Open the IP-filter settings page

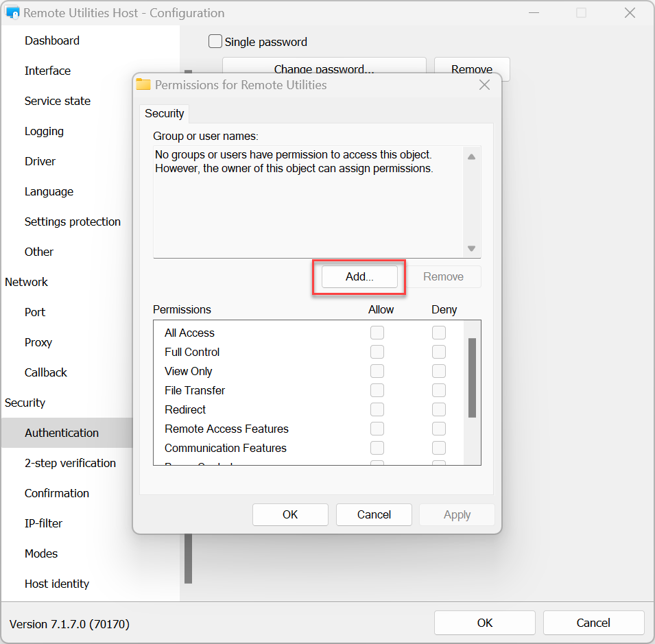pos(43,523)
